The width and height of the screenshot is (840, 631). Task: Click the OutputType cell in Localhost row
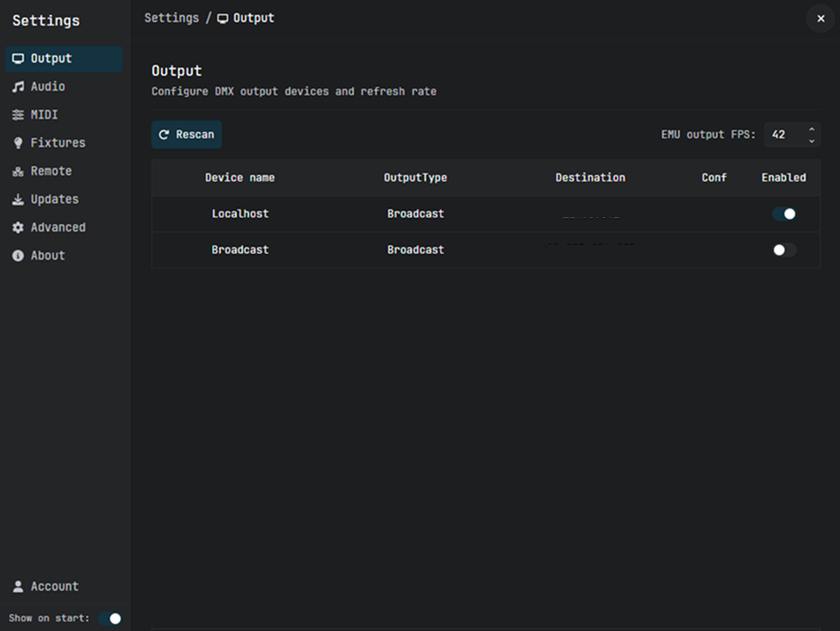tap(416, 214)
